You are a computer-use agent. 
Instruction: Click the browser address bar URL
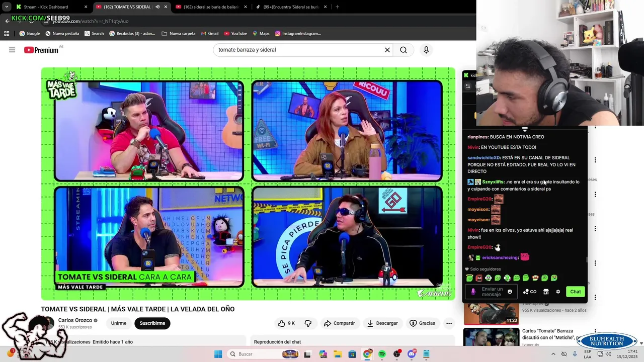91,21
